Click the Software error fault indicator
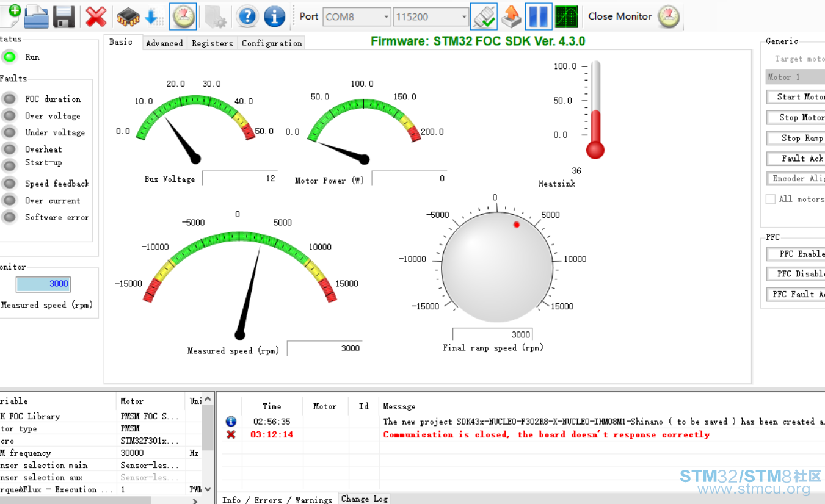The image size is (825, 504). (x=9, y=217)
